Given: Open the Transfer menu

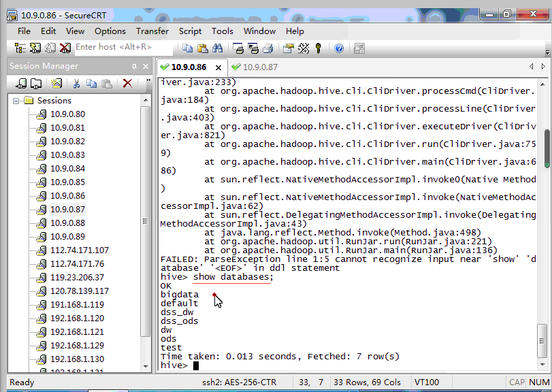Looking at the screenshot, I should (x=152, y=31).
